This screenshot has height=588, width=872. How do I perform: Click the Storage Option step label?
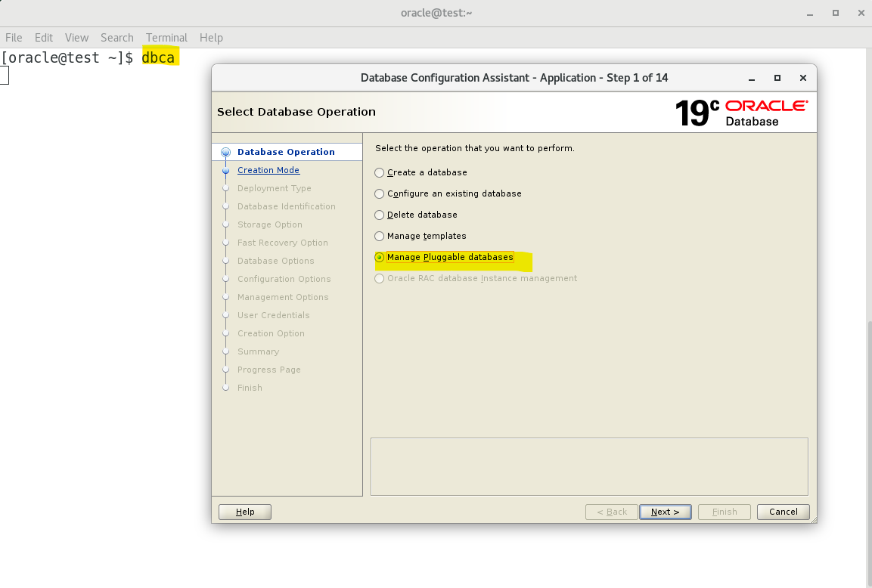[x=270, y=224]
